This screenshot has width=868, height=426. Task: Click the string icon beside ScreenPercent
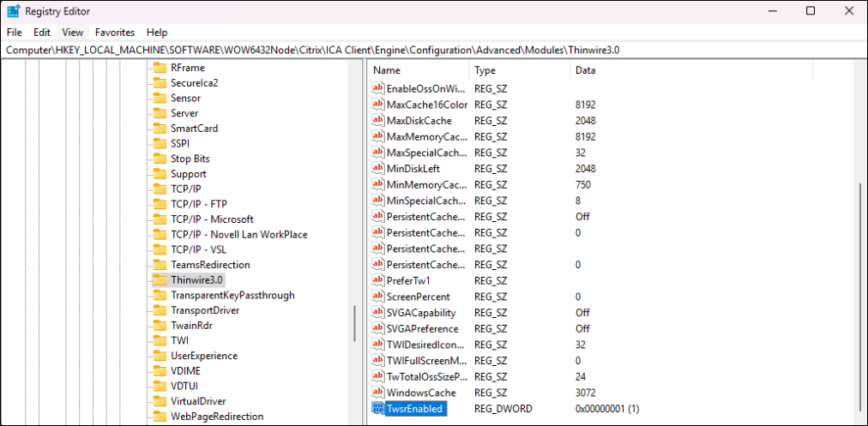(x=378, y=297)
